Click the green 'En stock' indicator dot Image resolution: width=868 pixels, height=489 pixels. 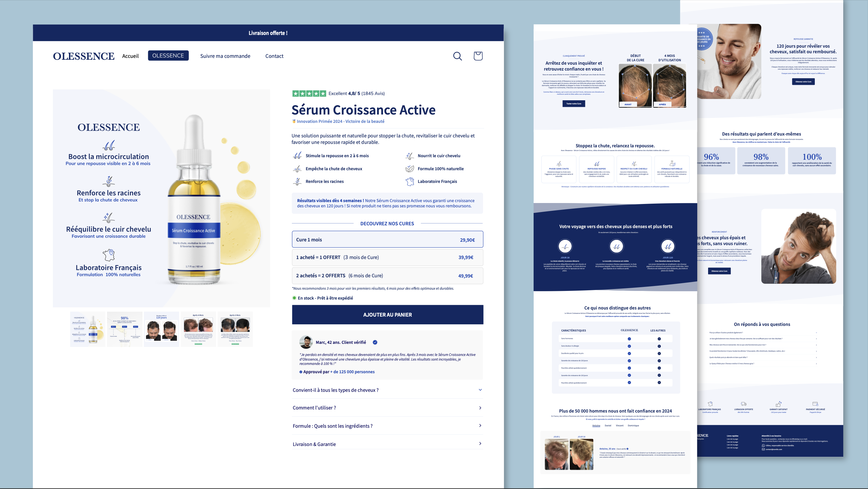(294, 298)
